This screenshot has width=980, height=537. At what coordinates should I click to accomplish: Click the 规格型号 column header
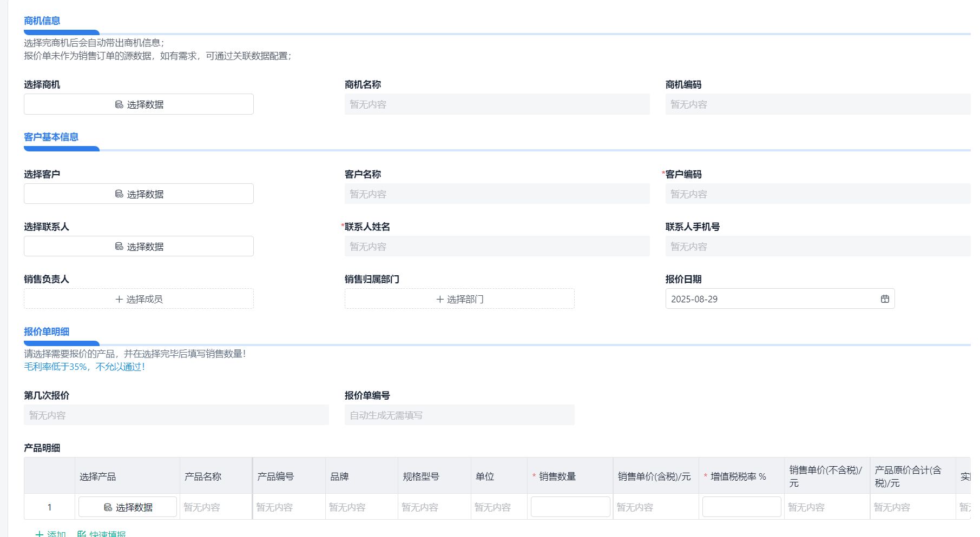tap(435, 476)
